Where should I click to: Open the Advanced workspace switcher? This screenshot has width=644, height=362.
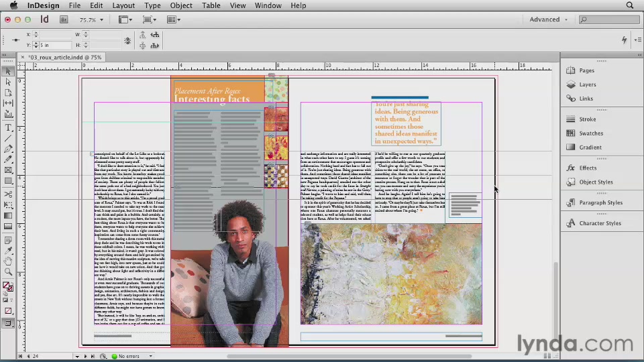548,19
